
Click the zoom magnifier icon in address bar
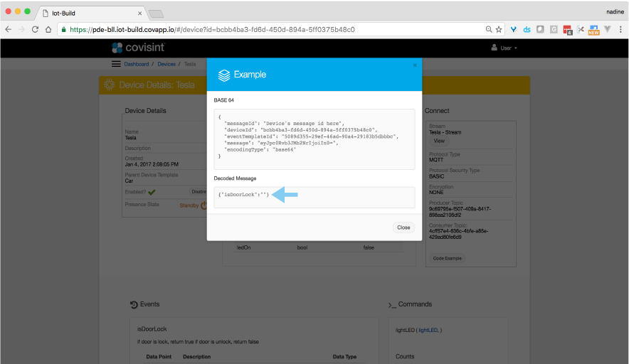(x=488, y=30)
